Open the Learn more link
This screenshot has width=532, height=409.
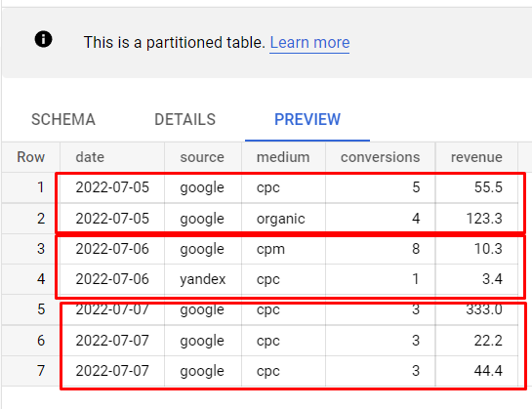point(309,42)
